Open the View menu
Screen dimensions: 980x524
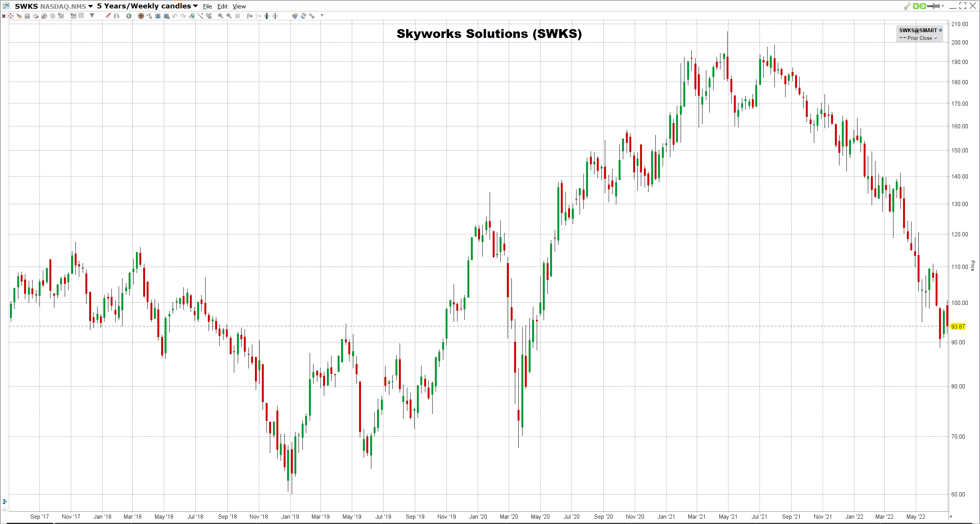pyautogui.click(x=239, y=6)
